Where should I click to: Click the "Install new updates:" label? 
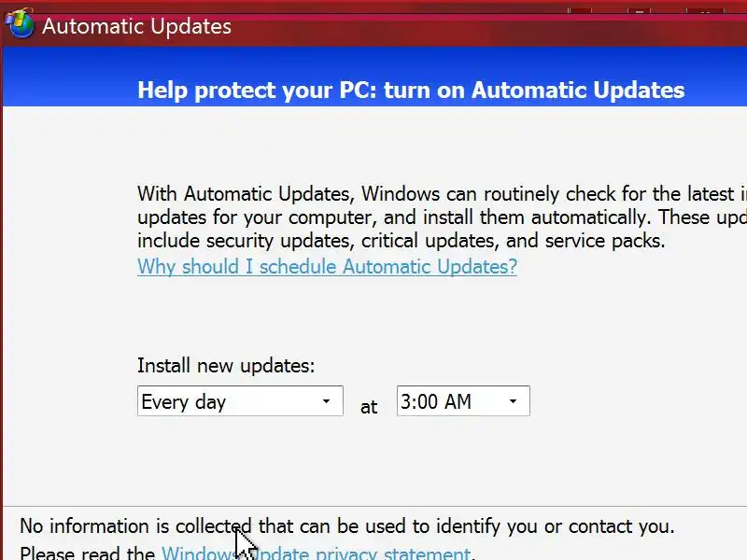[x=226, y=365]
